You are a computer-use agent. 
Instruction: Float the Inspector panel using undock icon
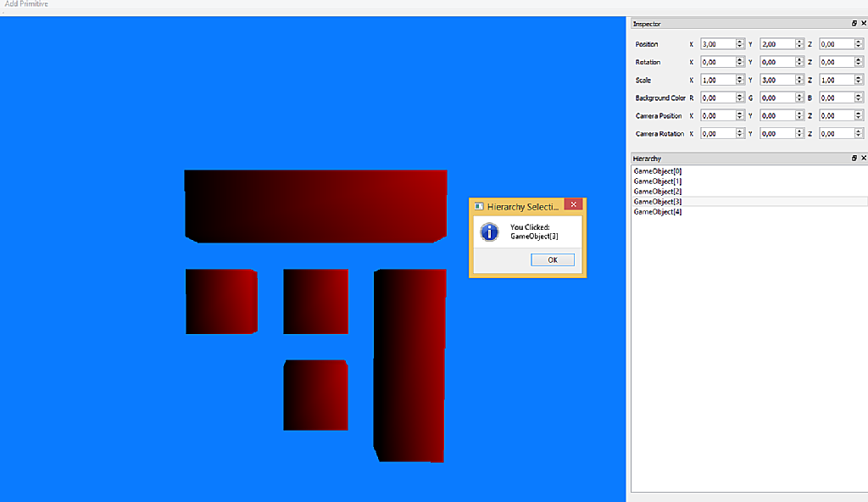(854, 23)
